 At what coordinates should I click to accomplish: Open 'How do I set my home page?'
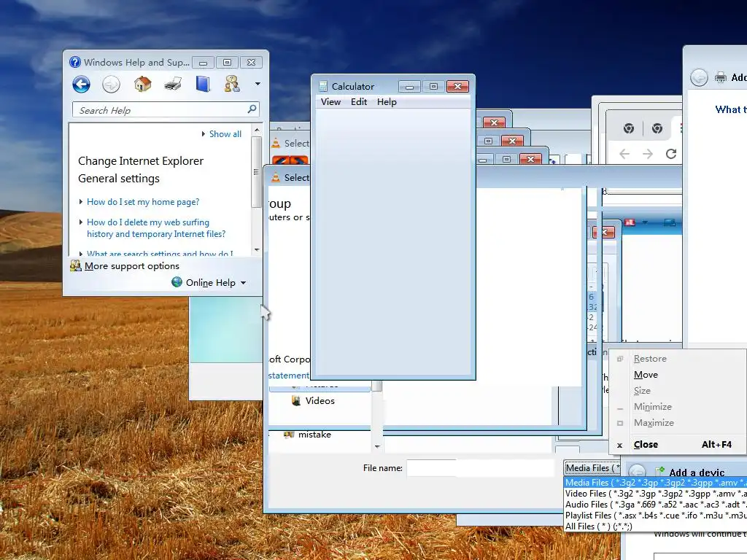(143, 202)
